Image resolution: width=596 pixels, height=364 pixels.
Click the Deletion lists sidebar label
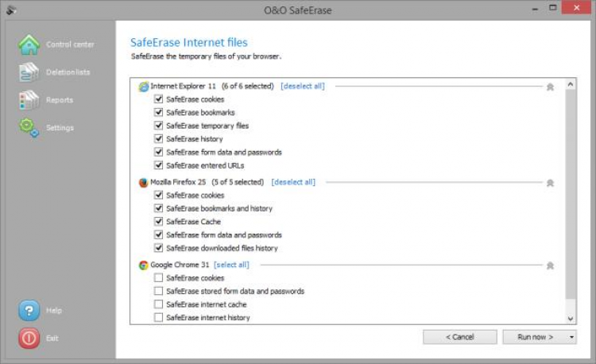click(x=68, y=72)
